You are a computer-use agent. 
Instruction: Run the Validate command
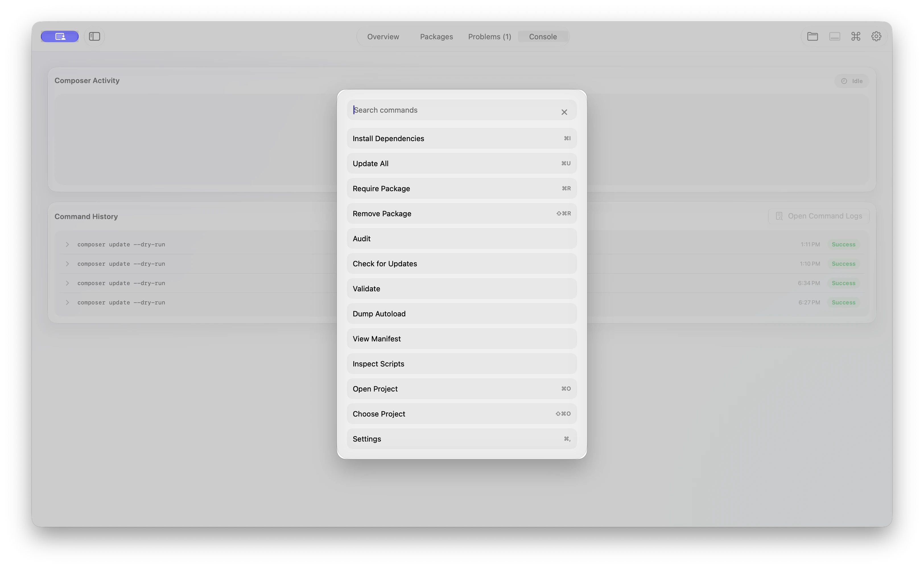pyautogui.click(x=462, y=289)
